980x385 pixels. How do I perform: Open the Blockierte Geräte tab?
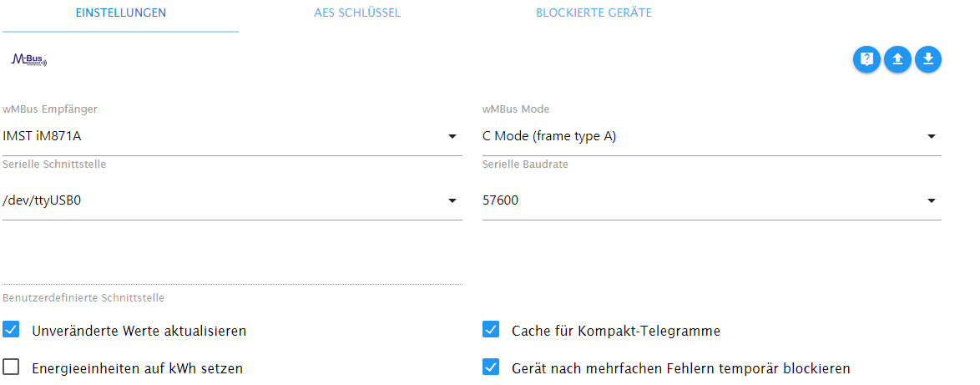[x=594, y=13]
